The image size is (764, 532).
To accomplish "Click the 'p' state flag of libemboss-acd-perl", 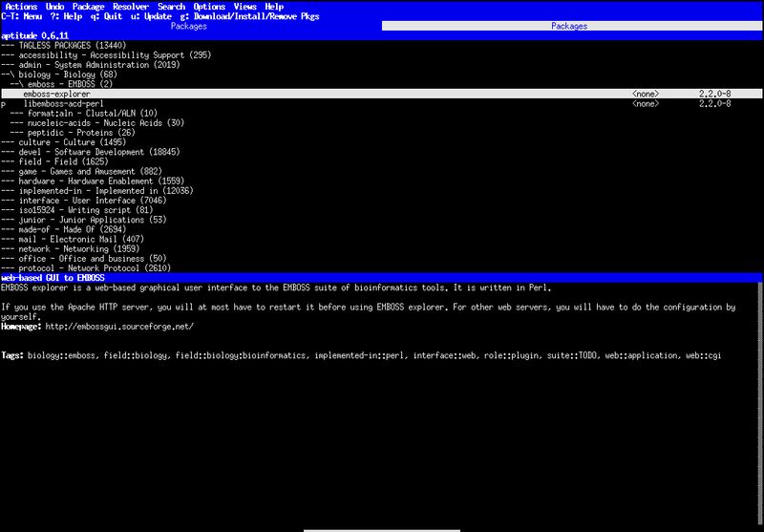I will tap(4, 104).
